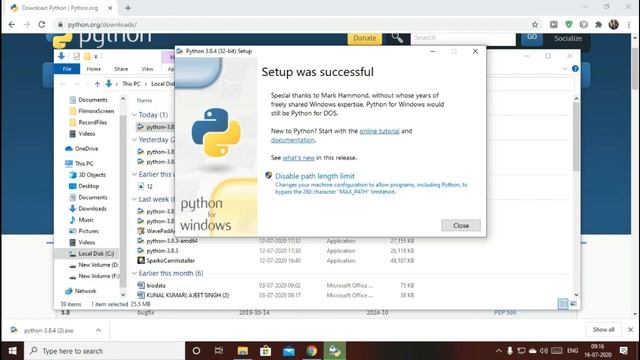This screenshot has width=640, height=360.
Task: Open the Share tab in File Explorer
Action: pyautogui.click(x=121, y=69)
